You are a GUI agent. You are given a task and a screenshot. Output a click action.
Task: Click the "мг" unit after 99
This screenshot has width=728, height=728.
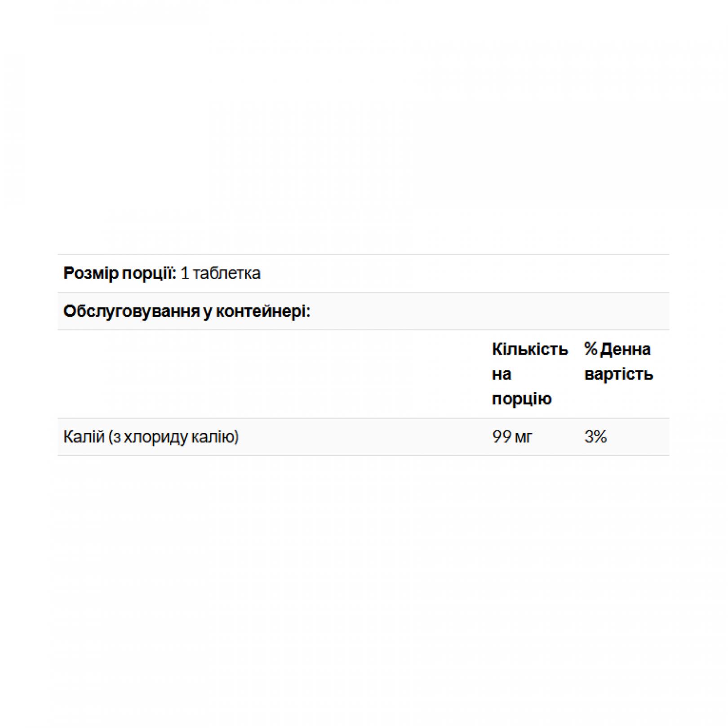click(523, 437)
